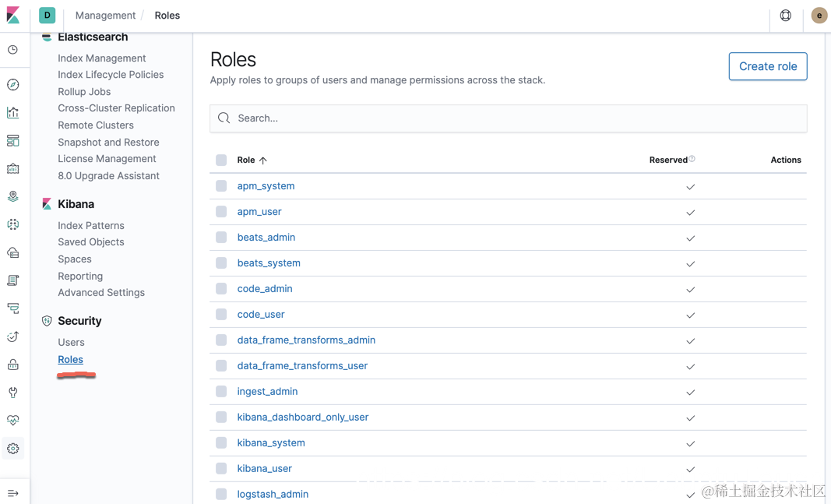The height and width of the screenshot is (504, 831).
Task: Select the apm_system role checkbox
Action: point(221,186)
